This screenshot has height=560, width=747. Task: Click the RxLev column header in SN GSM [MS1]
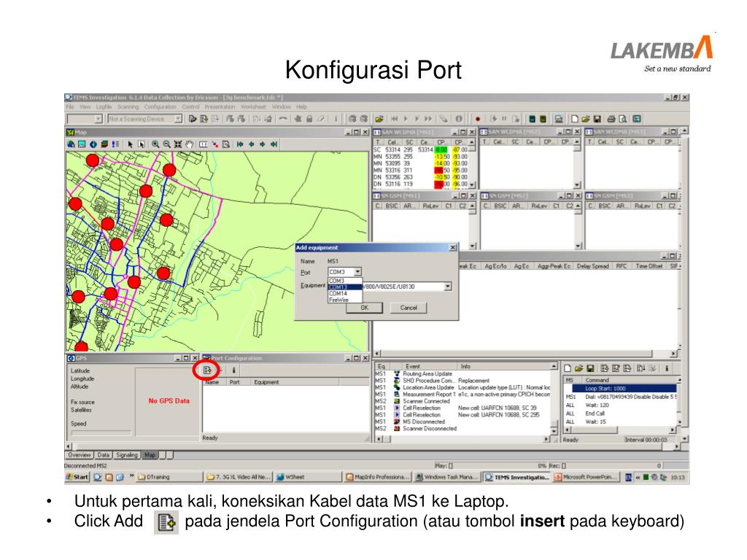pyautogui.click(x=430, y=206)
